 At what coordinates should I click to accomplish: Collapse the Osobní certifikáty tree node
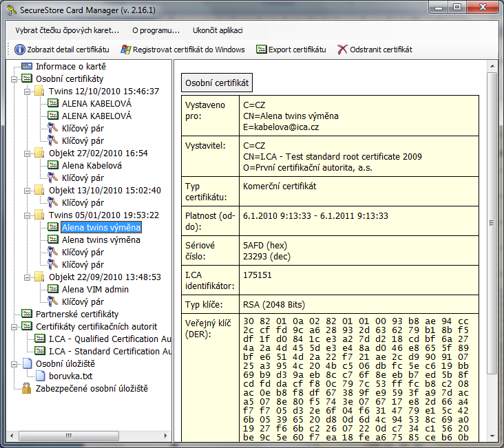pos(14,79)
